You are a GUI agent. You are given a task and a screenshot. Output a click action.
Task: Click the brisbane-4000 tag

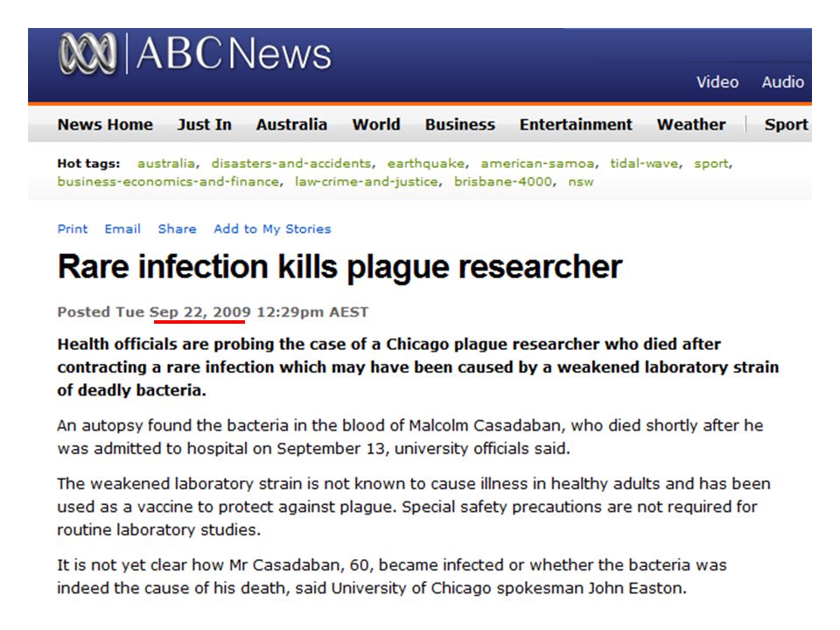(503, 182)
